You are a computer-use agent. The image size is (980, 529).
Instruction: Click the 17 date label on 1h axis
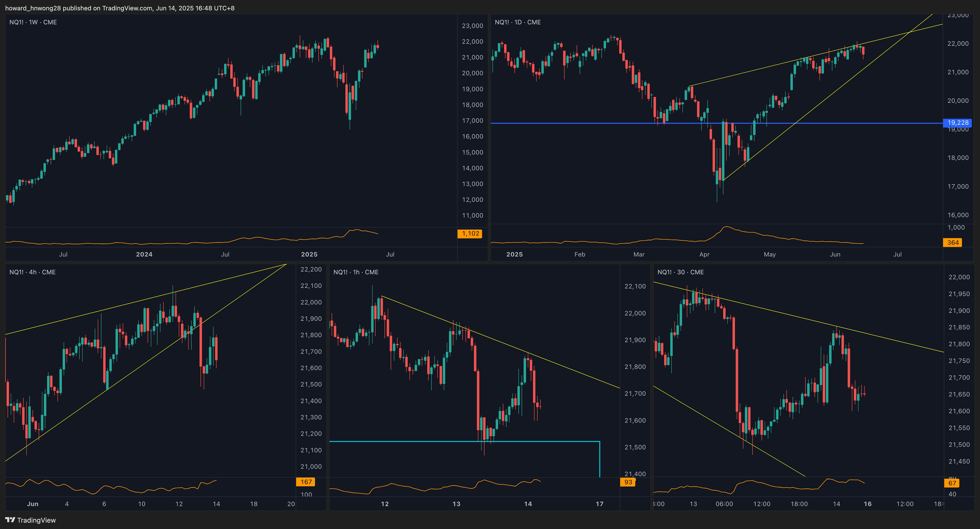point(599,504)
